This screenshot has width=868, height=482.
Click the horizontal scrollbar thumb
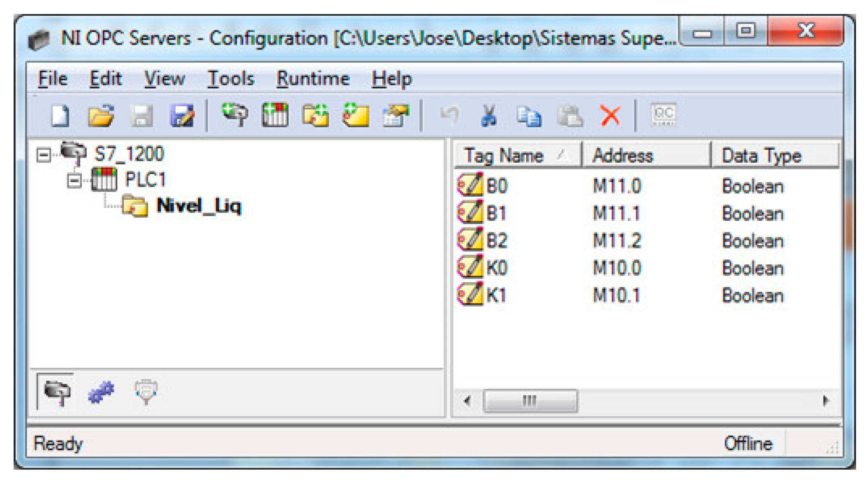click(x=530, y=401)
